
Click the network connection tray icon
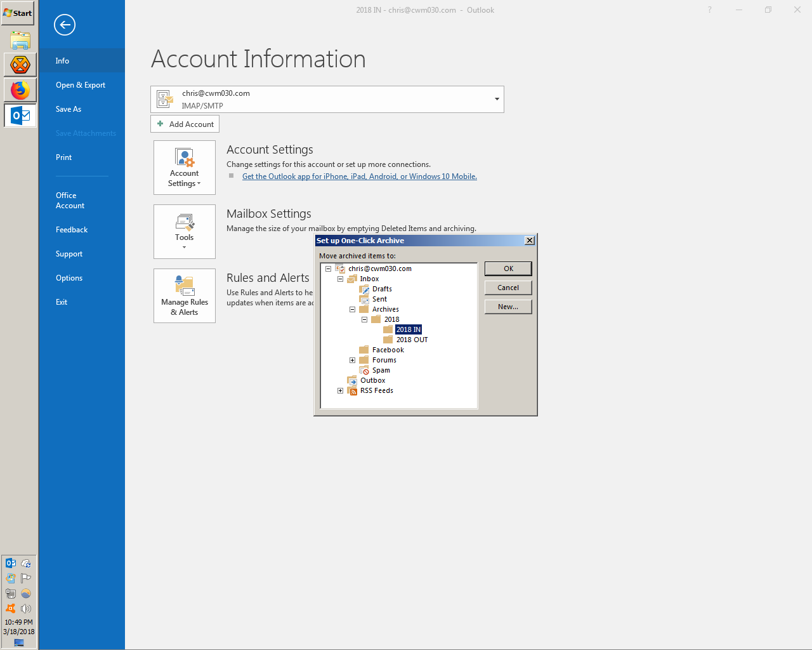[x=11, y=594]
